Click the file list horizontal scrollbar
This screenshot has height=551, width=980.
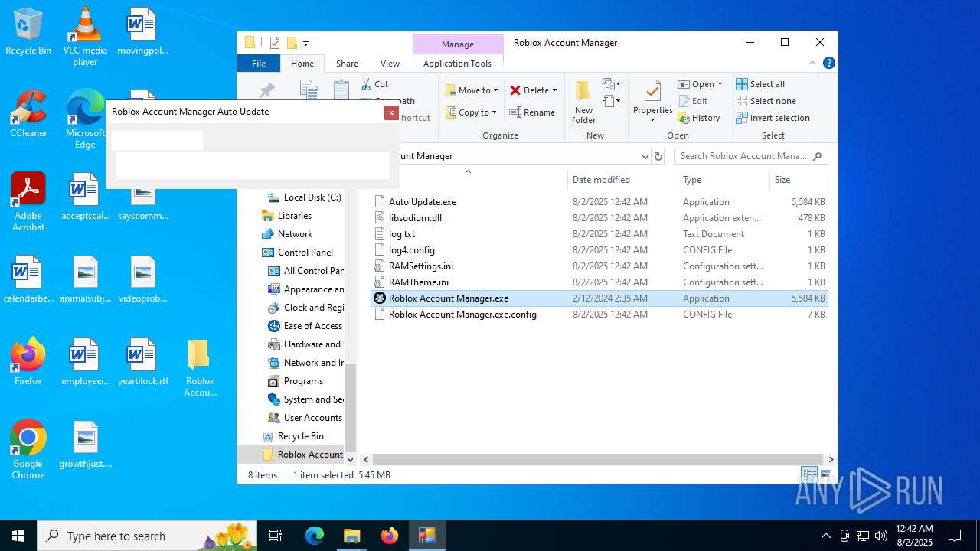click(598, 459)
